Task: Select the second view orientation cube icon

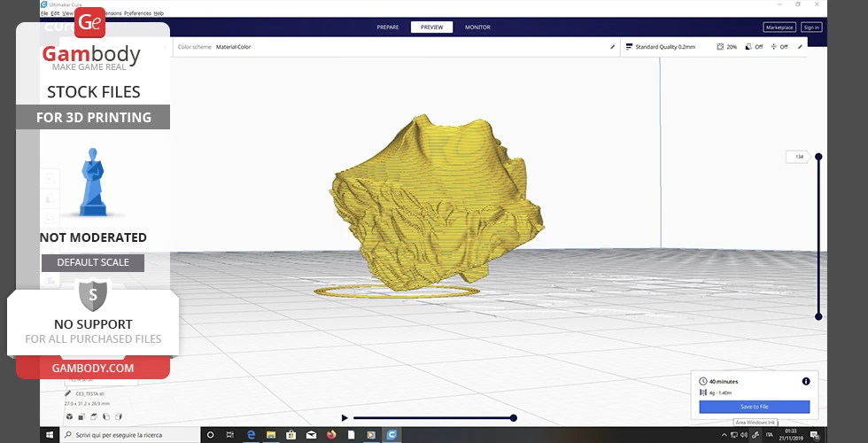Action: (x=81, y=417)
